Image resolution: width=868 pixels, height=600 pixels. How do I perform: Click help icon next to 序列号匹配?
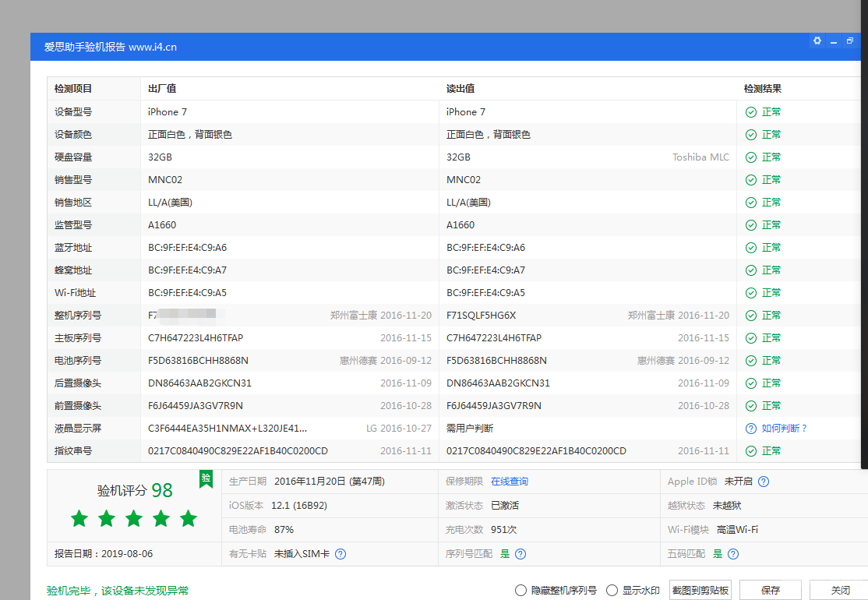pos(520,554)
